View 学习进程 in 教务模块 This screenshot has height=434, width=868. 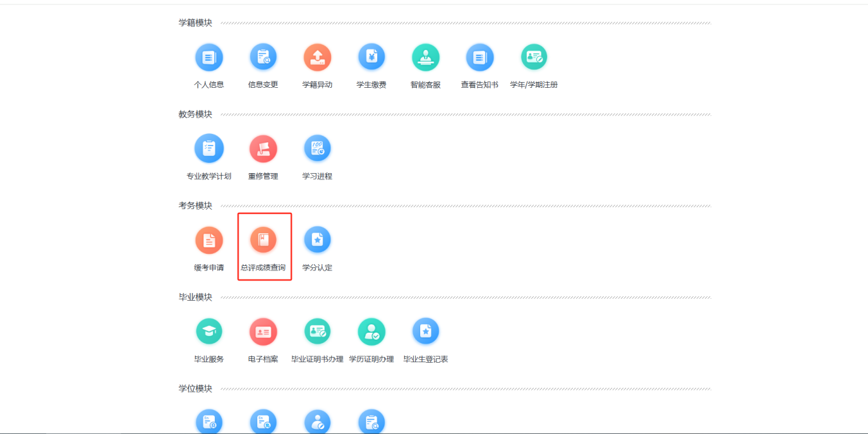pos(317,149)
